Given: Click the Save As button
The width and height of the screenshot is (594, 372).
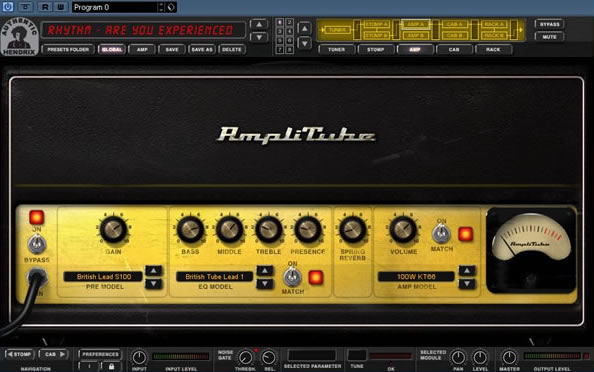Looking at the screenshot, I should tap(202, 50).
